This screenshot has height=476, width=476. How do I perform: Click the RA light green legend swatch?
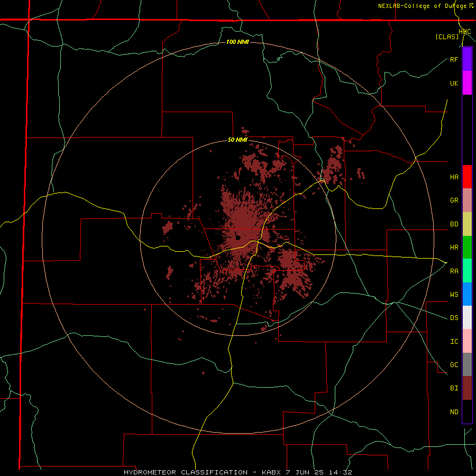coord(467,271)
